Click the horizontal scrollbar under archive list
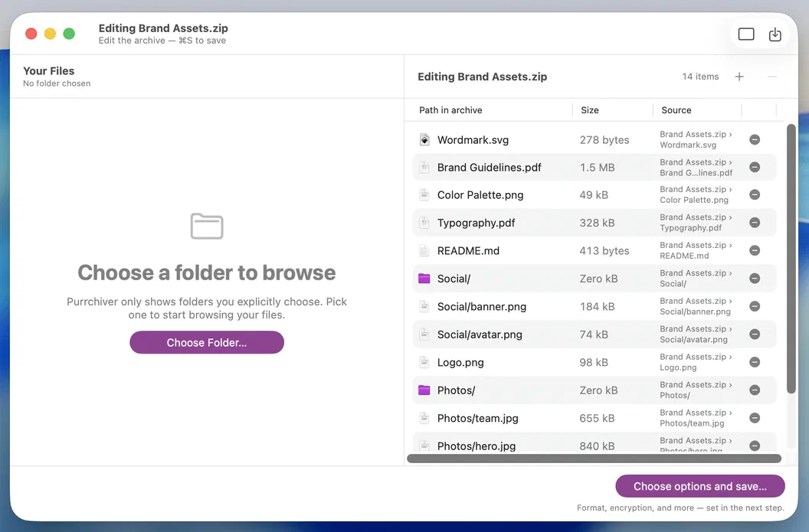Image resolution: width=809 pixels, height=532 pixels. (594, 459)
